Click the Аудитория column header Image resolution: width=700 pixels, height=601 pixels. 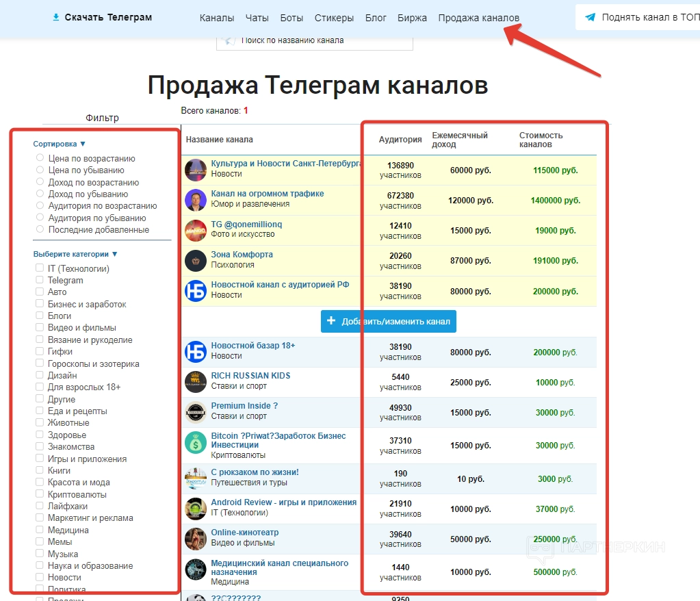click(x=400, y=140)
